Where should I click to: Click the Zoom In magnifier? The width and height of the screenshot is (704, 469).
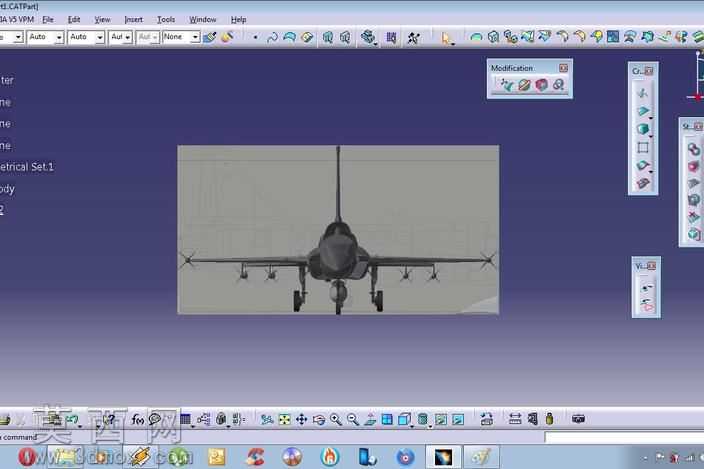tap(336, 419)
